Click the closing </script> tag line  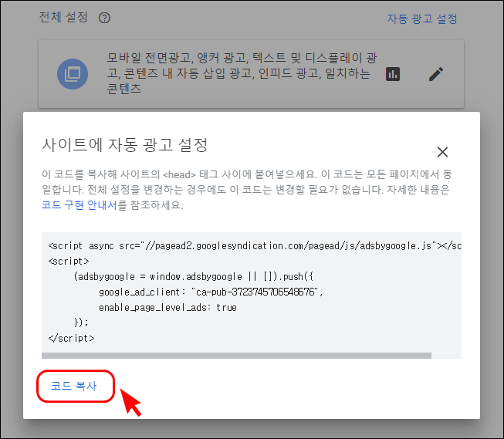coord(71,338)
